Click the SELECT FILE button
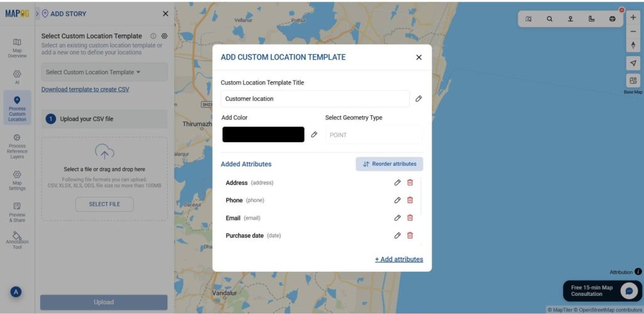The height and width of the screenshot is (314, 644). 104,205
